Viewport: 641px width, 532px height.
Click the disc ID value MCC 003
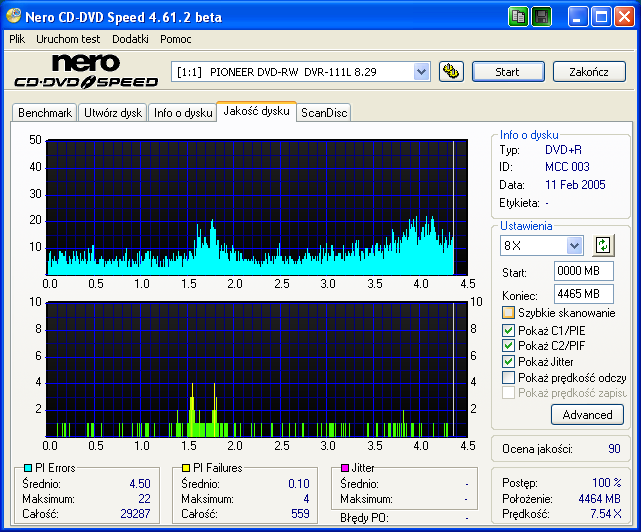pos(567,167)
